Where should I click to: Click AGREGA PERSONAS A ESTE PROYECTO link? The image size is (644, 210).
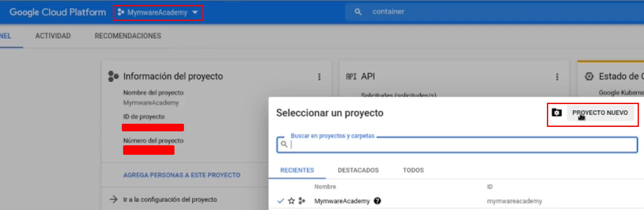(182, 175)
